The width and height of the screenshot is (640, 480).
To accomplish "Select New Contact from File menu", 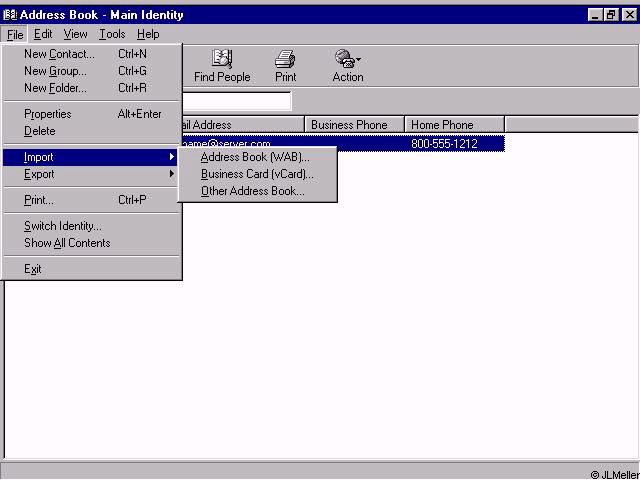I will (59, 54).
